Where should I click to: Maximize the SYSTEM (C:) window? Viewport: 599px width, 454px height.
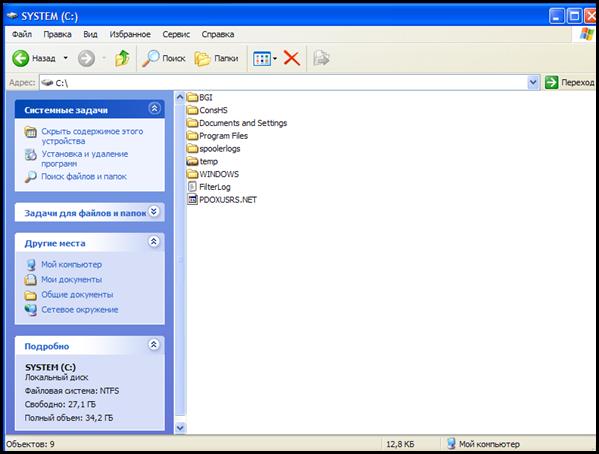point(574,16)
